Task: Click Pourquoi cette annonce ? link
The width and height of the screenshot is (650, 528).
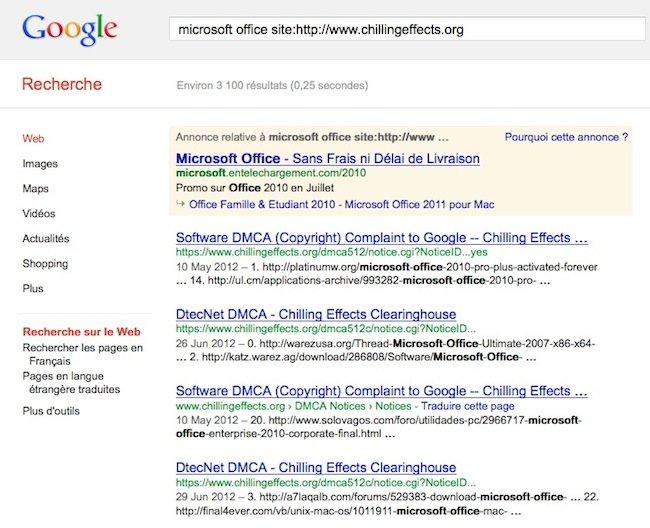Action: 566,137
